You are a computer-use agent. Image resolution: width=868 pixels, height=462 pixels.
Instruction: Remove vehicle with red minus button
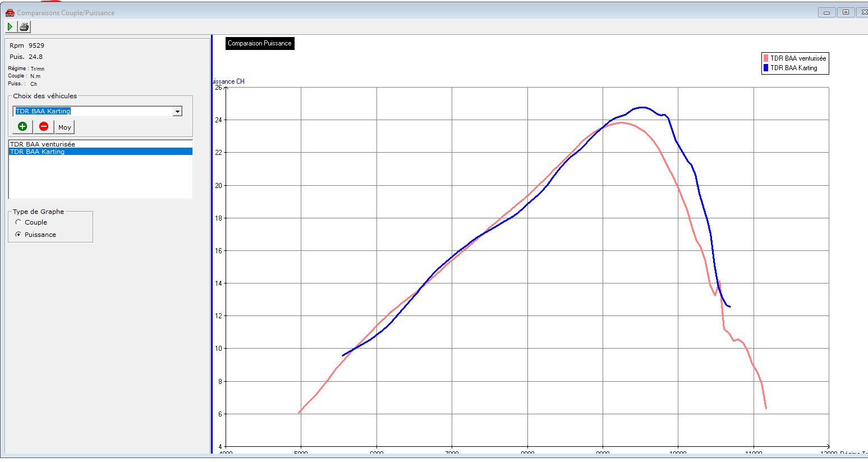click(44, 127)
